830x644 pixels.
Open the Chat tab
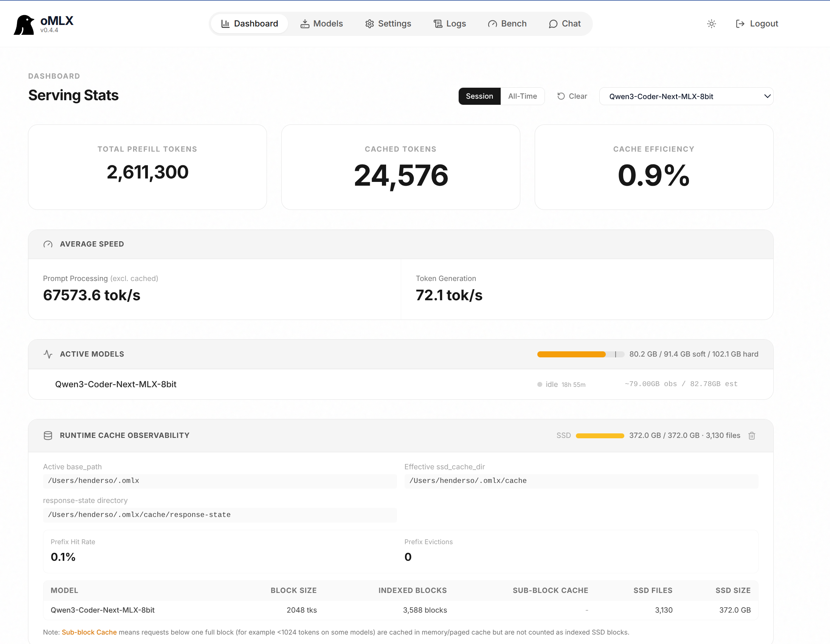pyautogui.click(x=565, y=23)
